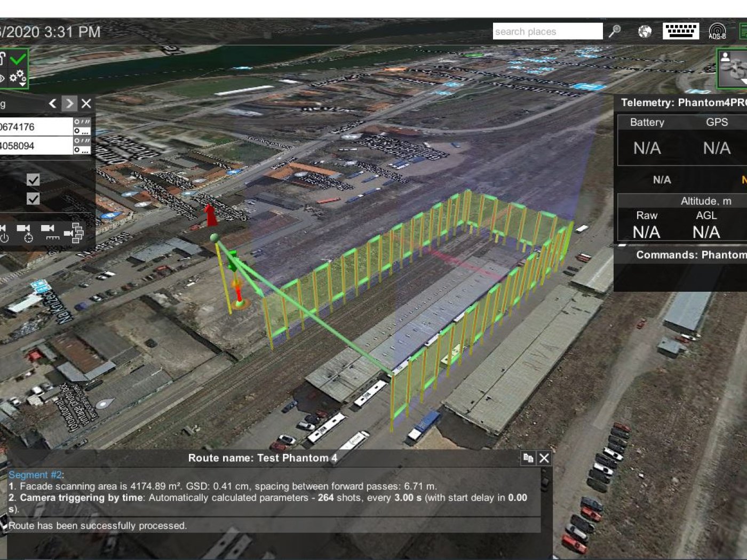Viewport: 747px width, 560px height.
Task: Close the segment properties panel
Action: (x=86, y=103)
